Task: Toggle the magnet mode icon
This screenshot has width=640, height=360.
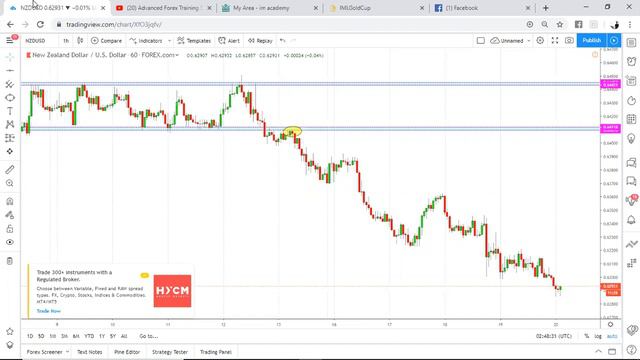Action: 10,201
